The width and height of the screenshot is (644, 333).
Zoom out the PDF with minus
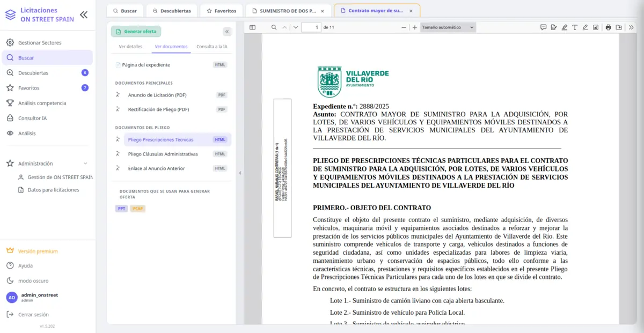click(x=404, y=27)
